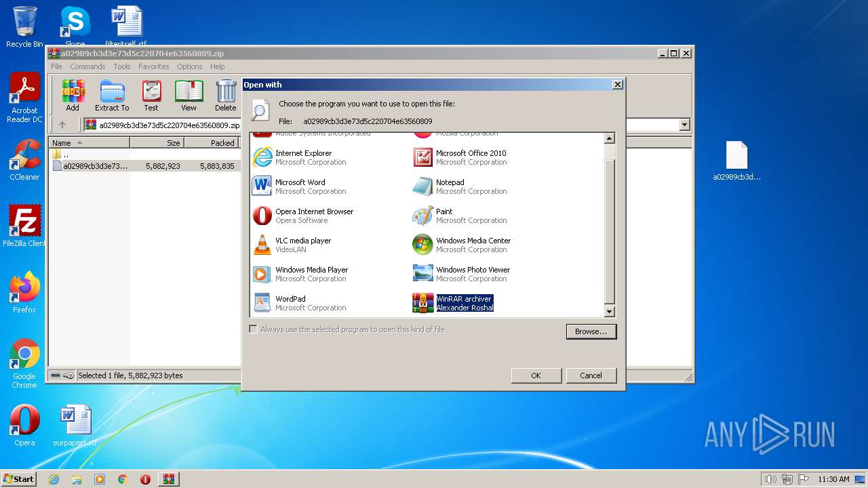Sort by the Size column header

pyautogui.click(x=157, y=143)
